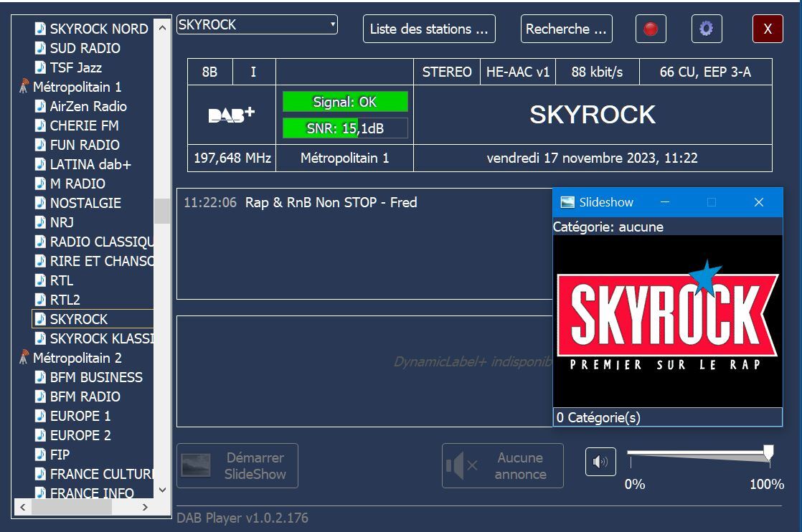The width and height of the screenshot is (802, 532).
Task: Select EUROPE 2 station
Action: 80,435
